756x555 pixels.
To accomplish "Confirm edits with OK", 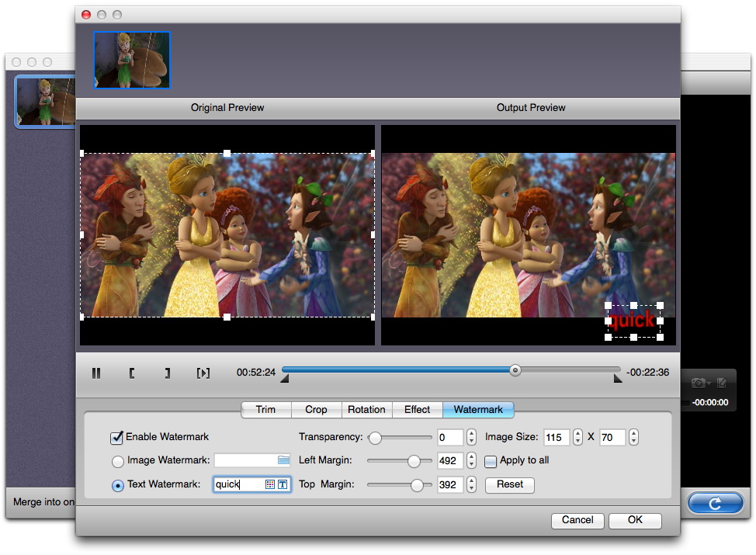I will [635, 520].
